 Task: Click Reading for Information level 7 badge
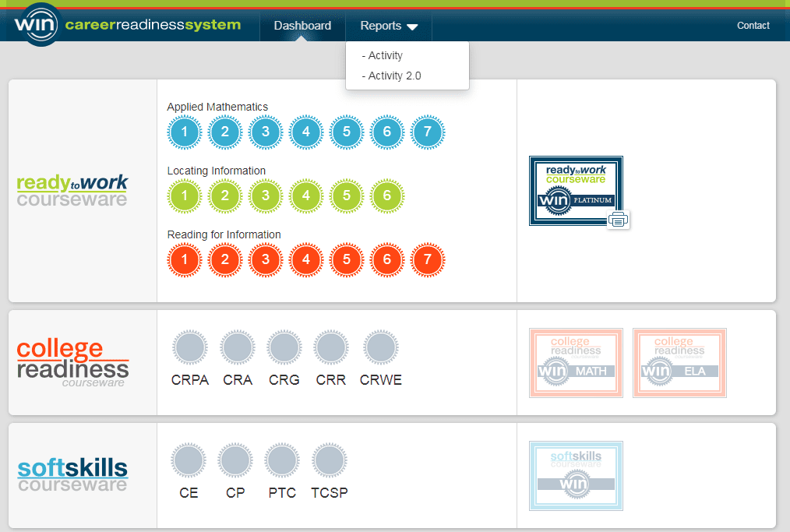[427, 260]
